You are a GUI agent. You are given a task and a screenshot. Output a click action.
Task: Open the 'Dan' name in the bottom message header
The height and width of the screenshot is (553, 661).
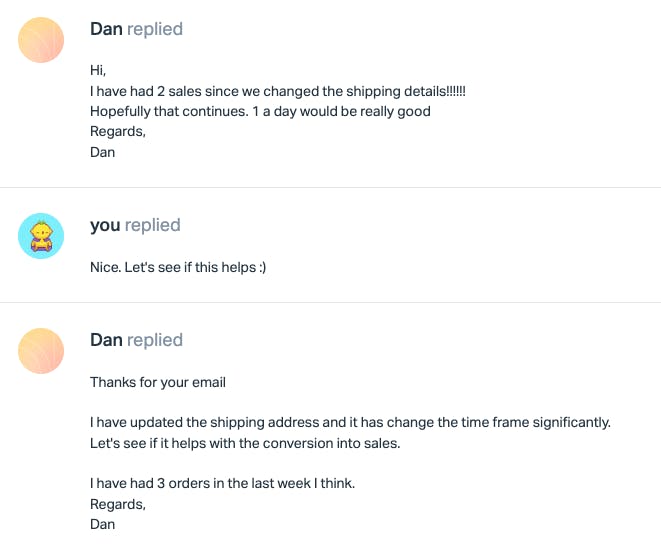(106, 340)
